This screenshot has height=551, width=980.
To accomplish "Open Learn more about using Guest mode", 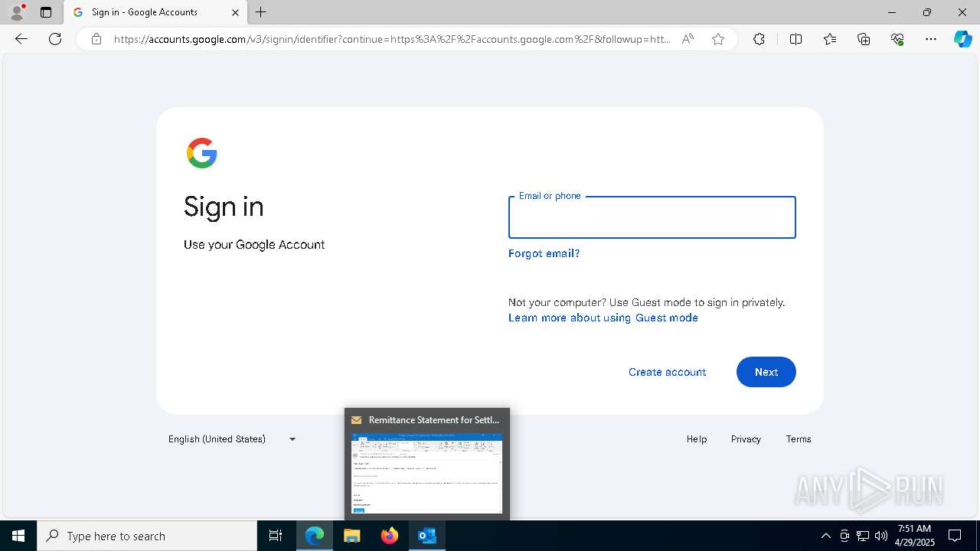I will (603, 318).
